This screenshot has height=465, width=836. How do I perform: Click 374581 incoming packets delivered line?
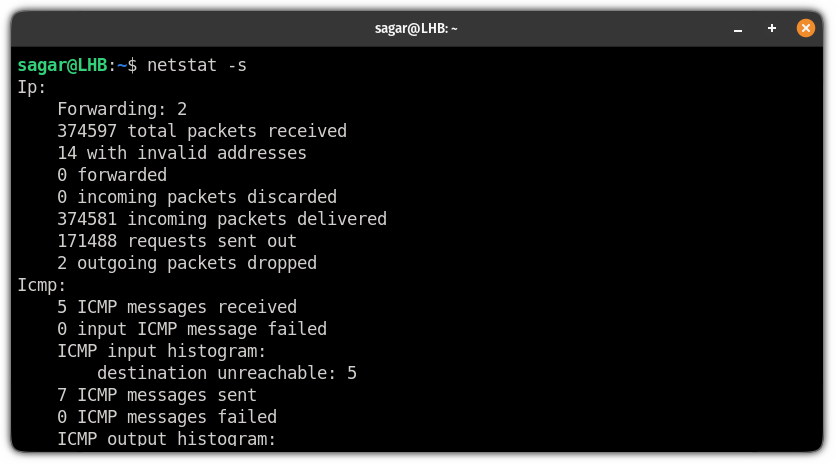(222, 219)
